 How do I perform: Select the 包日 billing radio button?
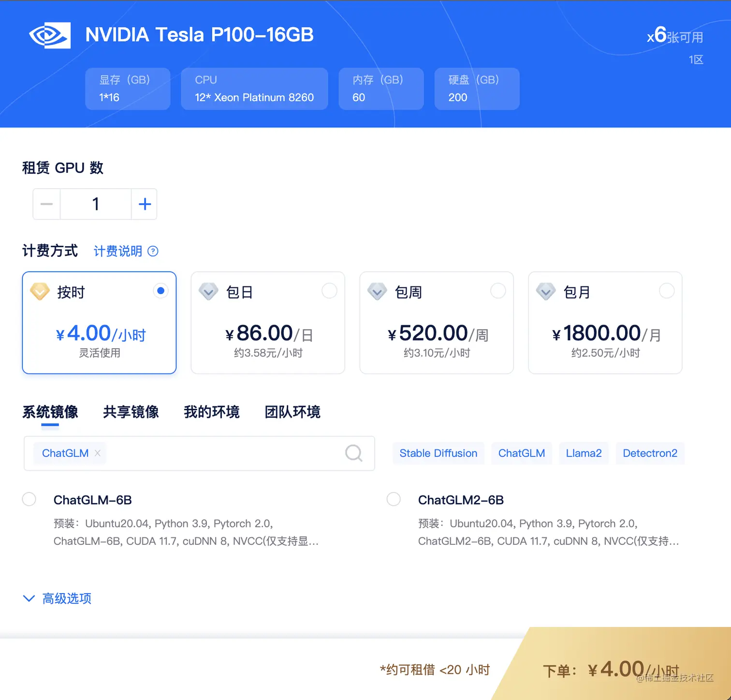[329, 291]
